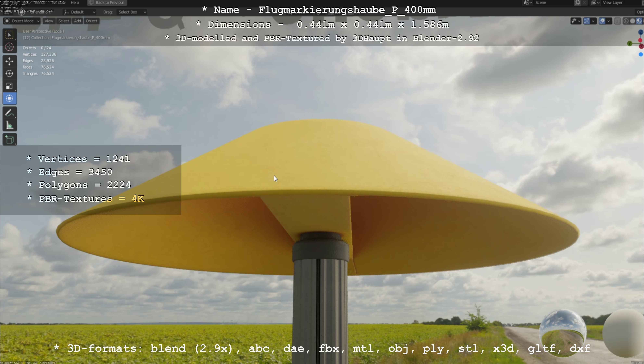Click the Object Mode square icon

point(7,21)
